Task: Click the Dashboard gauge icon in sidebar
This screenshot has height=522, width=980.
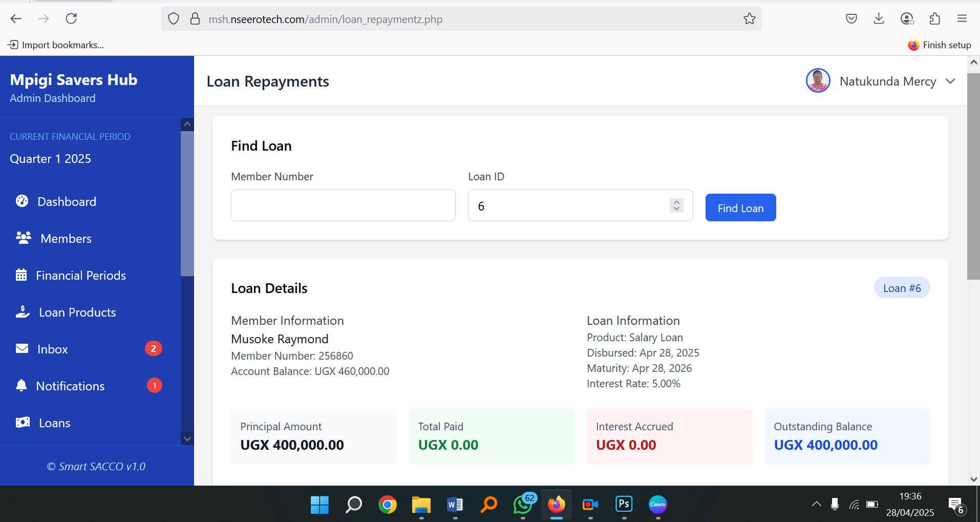Action: [x=22, y=201]
